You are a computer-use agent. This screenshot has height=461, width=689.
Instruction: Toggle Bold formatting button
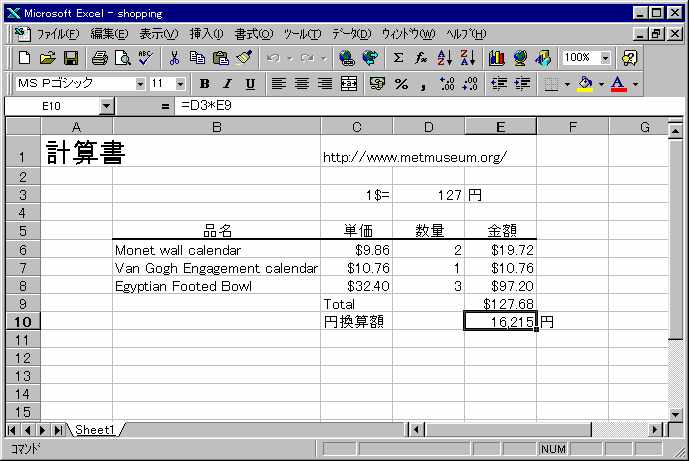click(x=205, y=84)
